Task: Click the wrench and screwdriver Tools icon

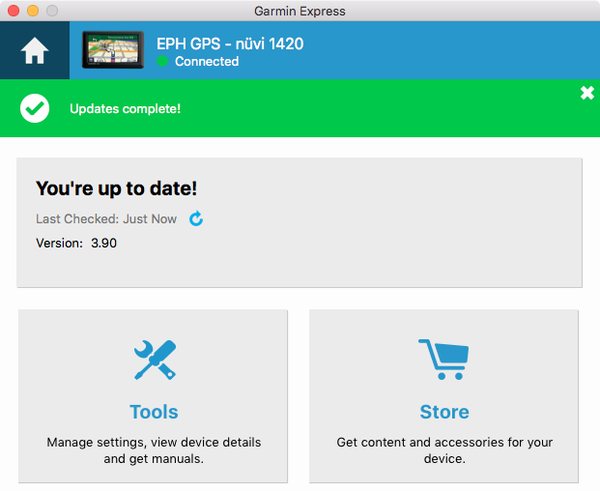Action: (x=154, y=361)
